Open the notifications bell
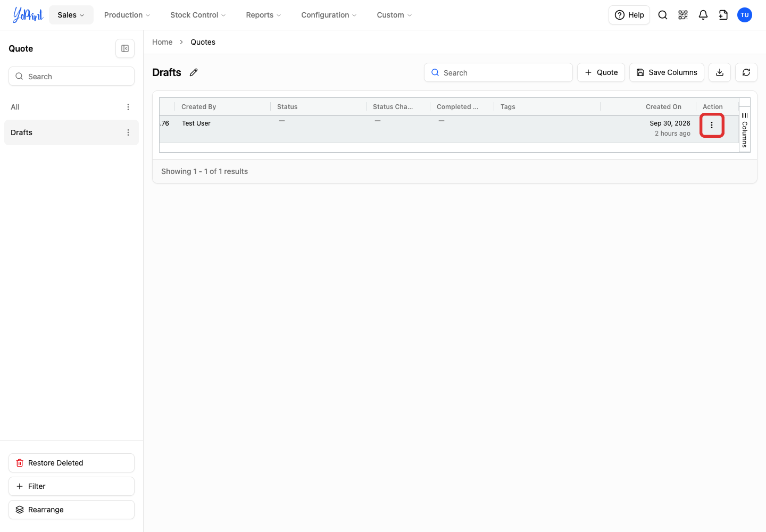 703,15
